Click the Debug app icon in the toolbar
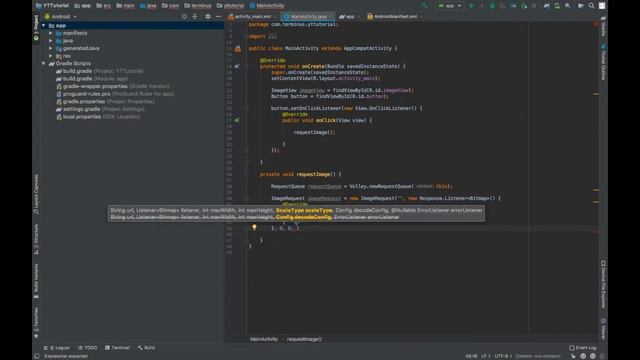The width and height of the screenshot is (640, 360). pos(492,6)
